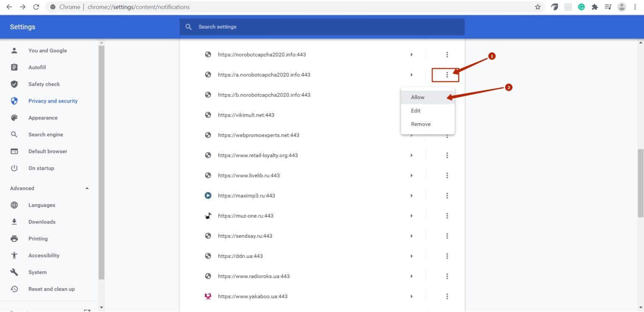This screenshot has height=312, width=644.
Task: Open the Chrome three-dot menu
Action: [x=635, y=7]
